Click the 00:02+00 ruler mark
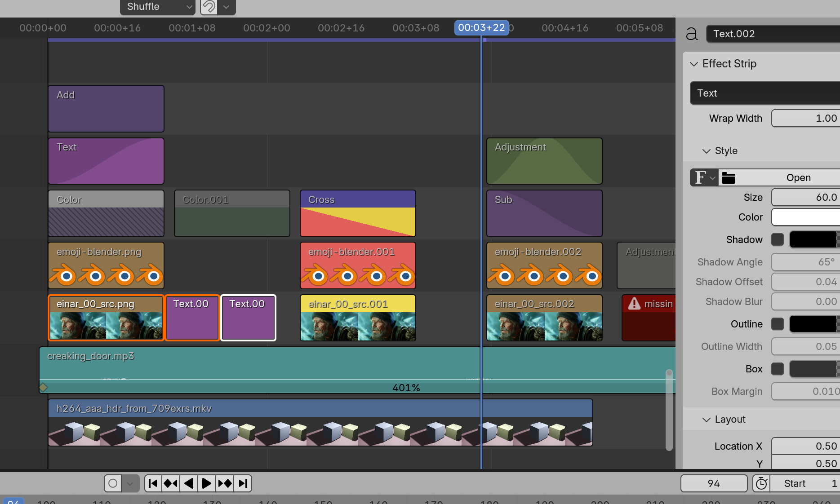Screen dimensions: 840x504 click(x=267, y=28)
